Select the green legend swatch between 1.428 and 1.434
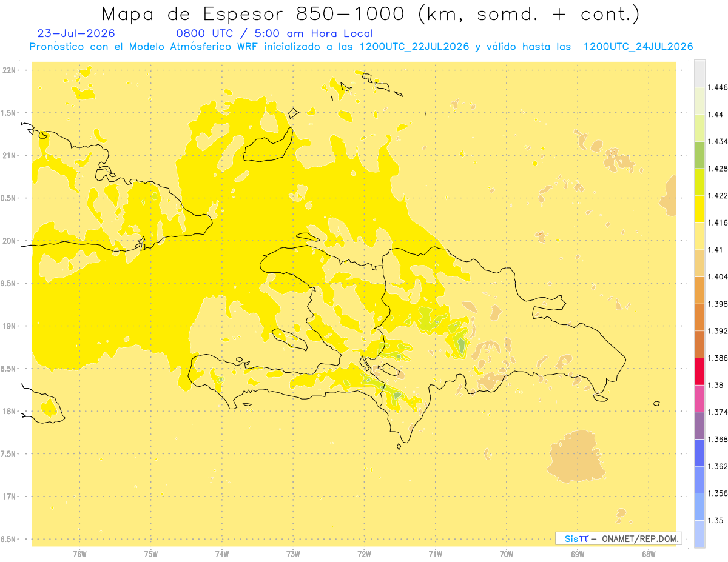The image size is (728, 562). coord(699,155)
